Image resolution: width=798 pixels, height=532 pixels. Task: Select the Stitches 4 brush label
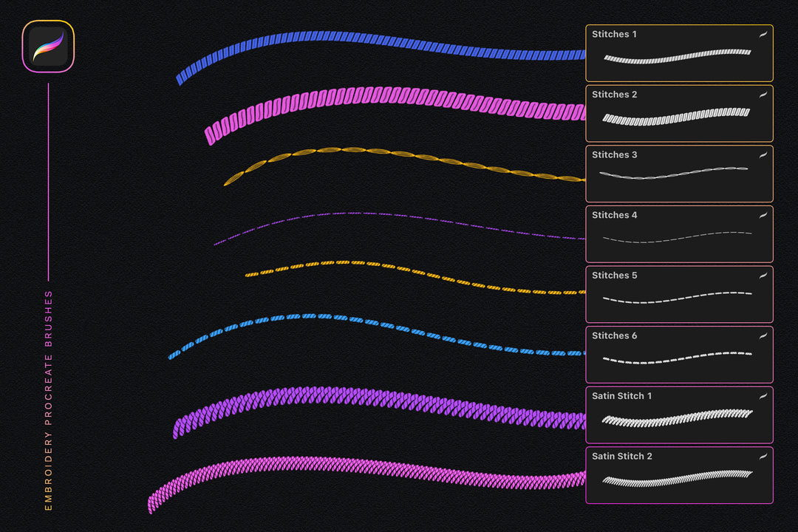[614, 216]
